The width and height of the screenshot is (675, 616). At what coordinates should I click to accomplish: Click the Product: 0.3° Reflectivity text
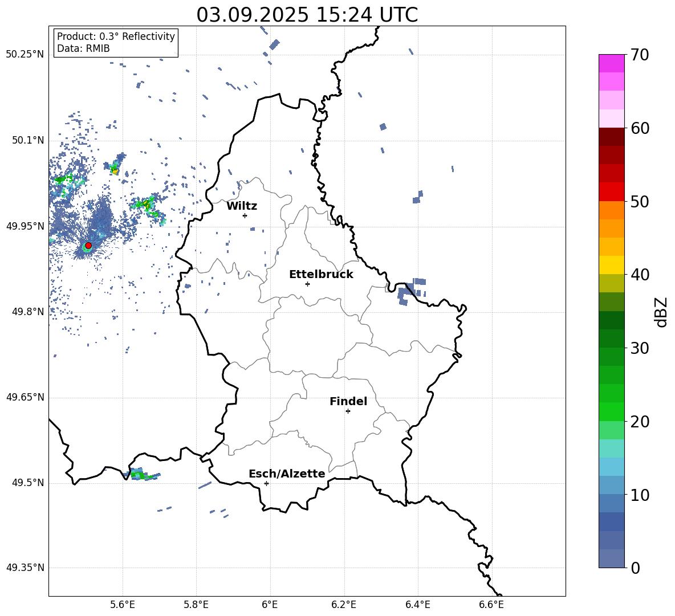pos(116,36)
